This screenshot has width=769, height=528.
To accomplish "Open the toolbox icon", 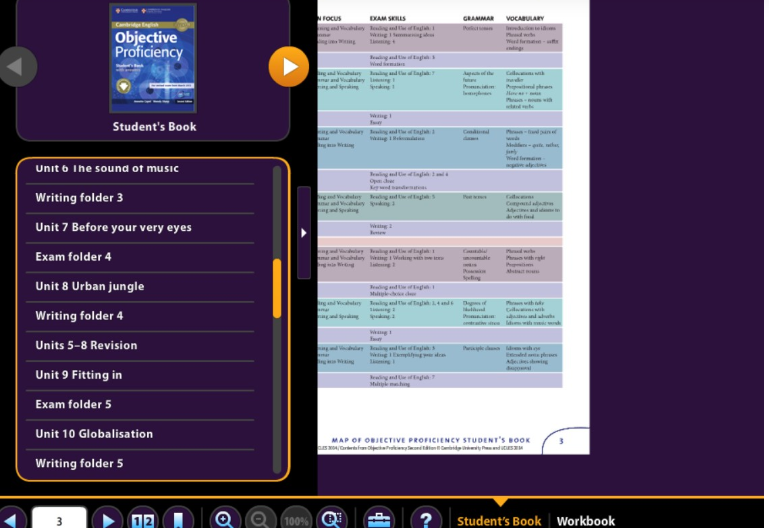I will [379, 520].
